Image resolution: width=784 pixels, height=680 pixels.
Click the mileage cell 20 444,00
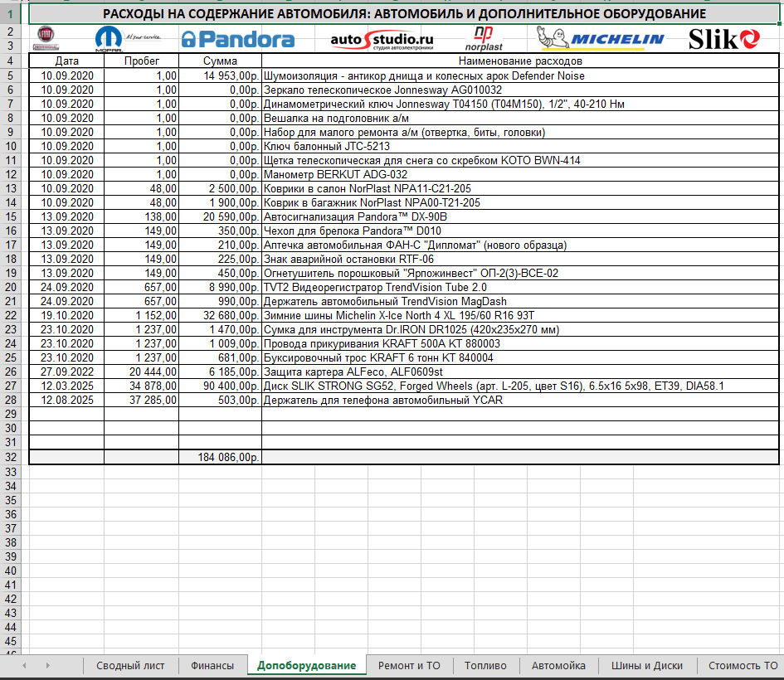click(x=142, y=372)
